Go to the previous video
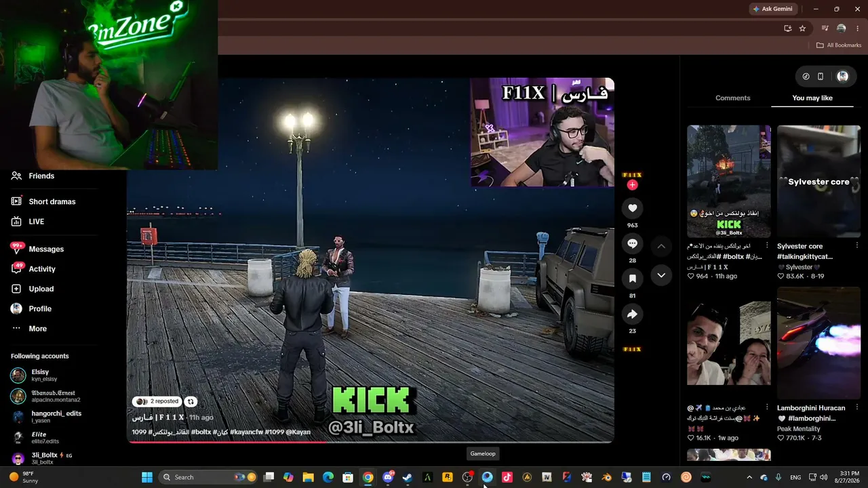 coord(661,246)
